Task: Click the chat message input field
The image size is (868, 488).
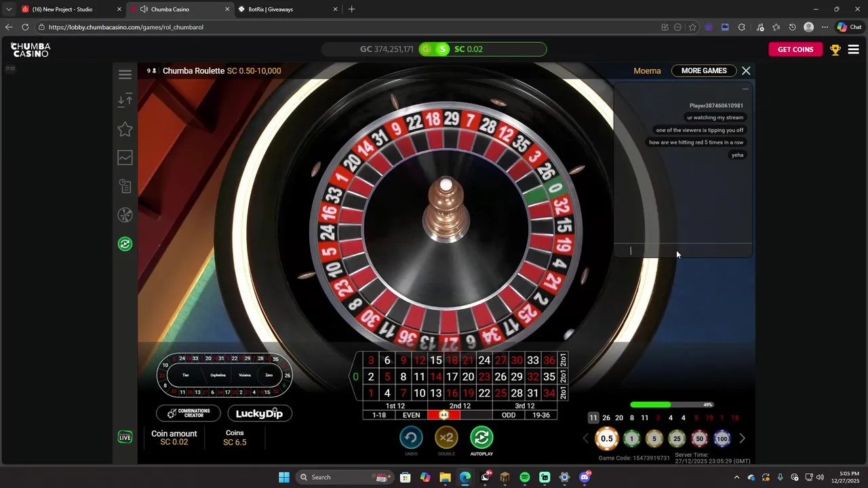Action: (683, 251)
